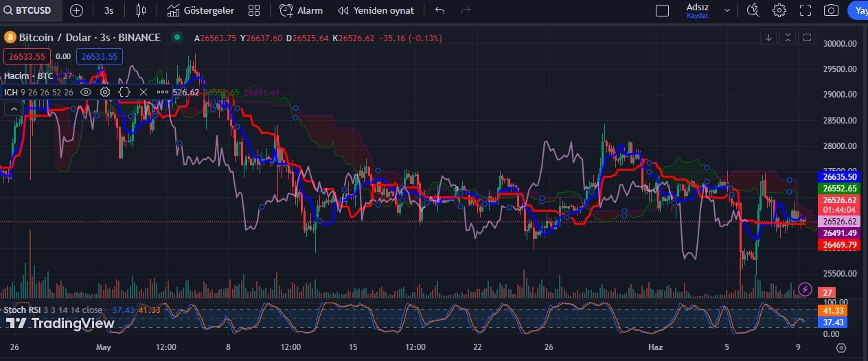Maximize the chart pane

tap(808, 38)
